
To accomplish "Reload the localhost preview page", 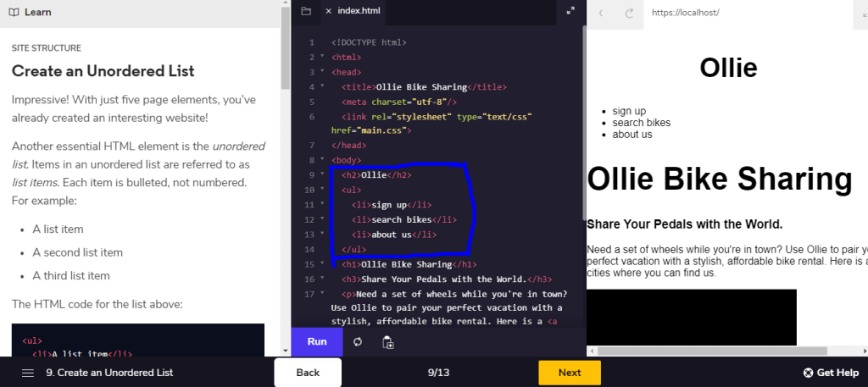I will 629,13.
